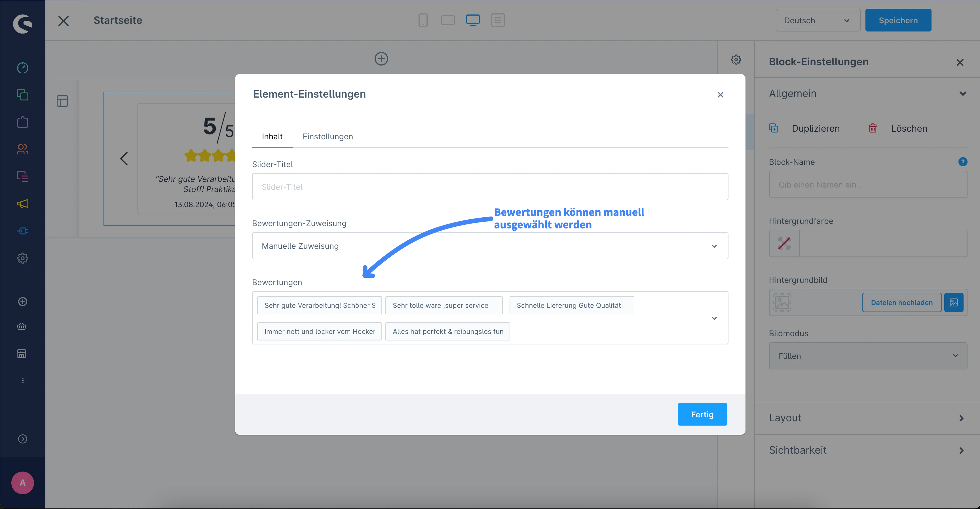The image size is (980, 509).
Task: Open the Settings gear in left sidebar
Action: (x=22, y=258)
